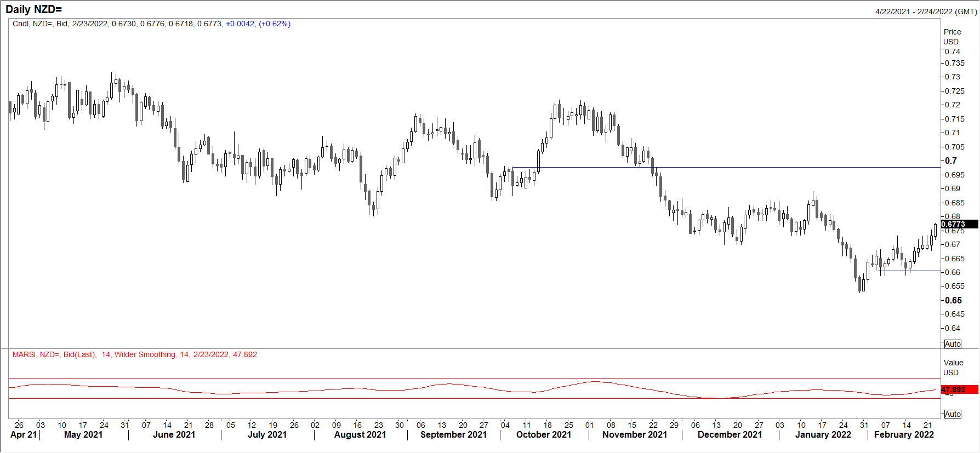Image resolution: width=980 pixels, height=453 pixels.
Task: Click the "October 2021" month label
Action: click(x=544, y=434)
